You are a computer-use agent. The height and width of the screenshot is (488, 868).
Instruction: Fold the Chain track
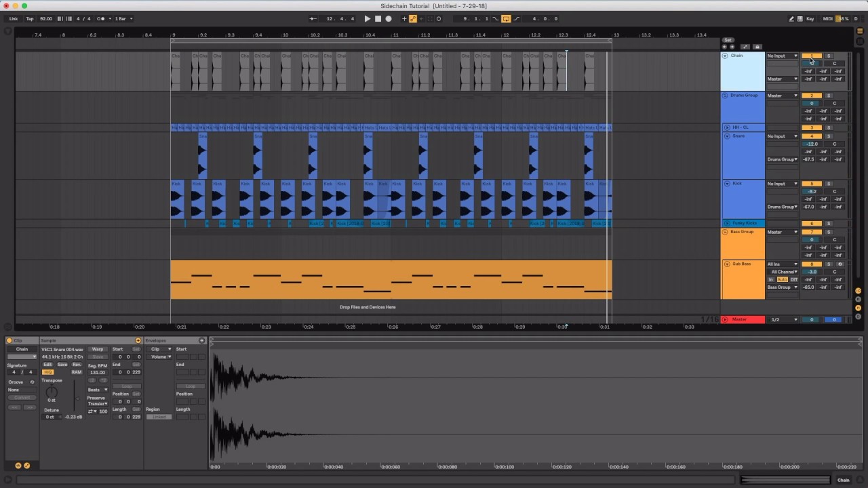[x=725, y=56]
